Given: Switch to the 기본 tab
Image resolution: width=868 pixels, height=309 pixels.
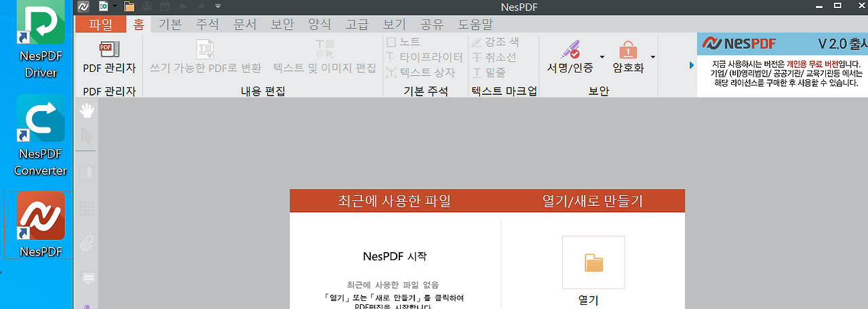Looking at the screenshot, I should [170, 24].
